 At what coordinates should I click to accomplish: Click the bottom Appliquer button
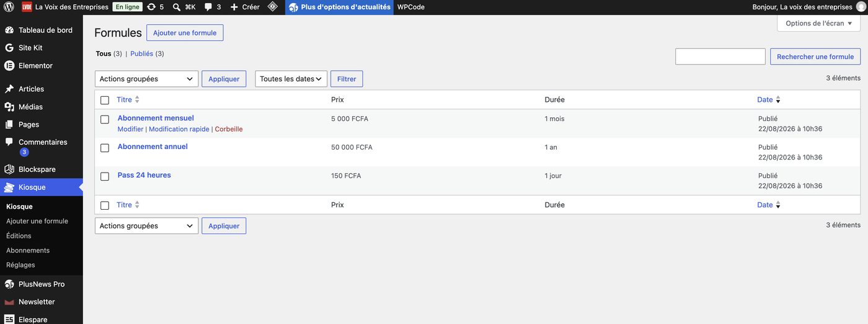(x=224, y=226)
